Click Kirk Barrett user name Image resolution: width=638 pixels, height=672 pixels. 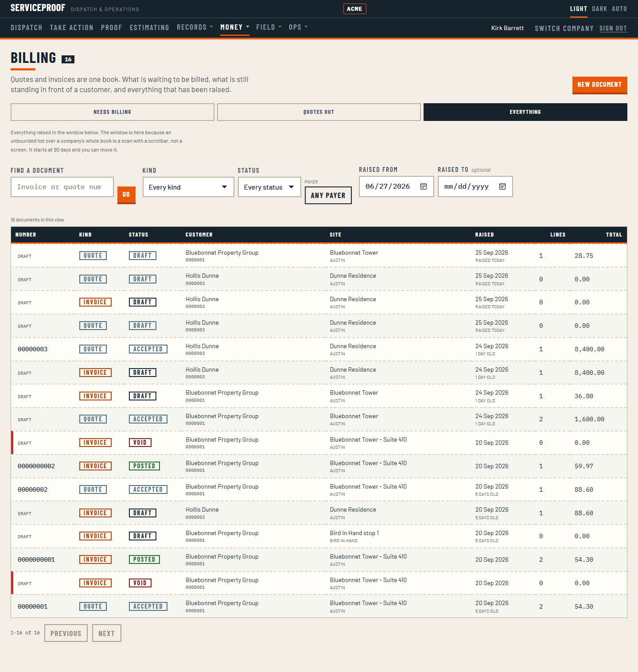coord(508,28)
